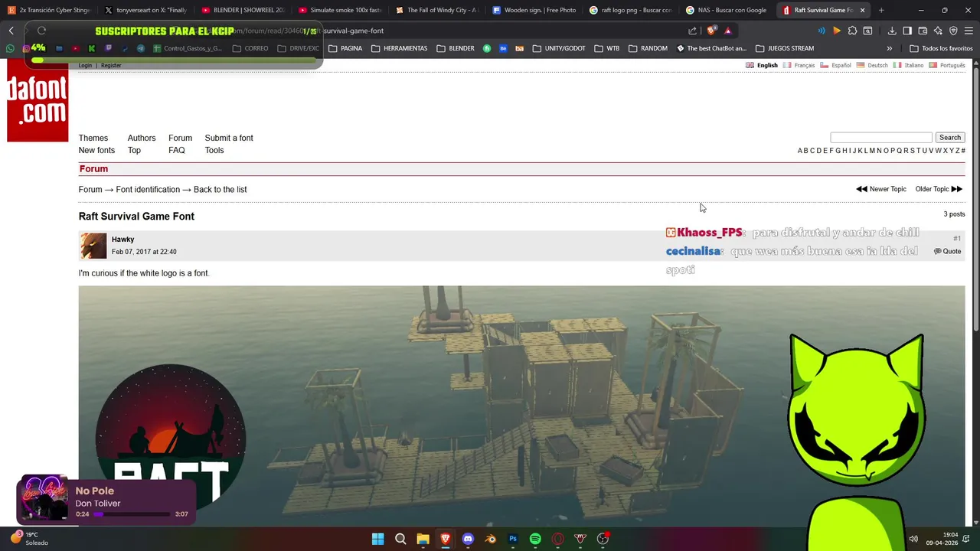The height and width of the screenshot is (551, 980).
Task: Open the HERRAMIENTAS bookmarks folder
Action: (400, 48)
